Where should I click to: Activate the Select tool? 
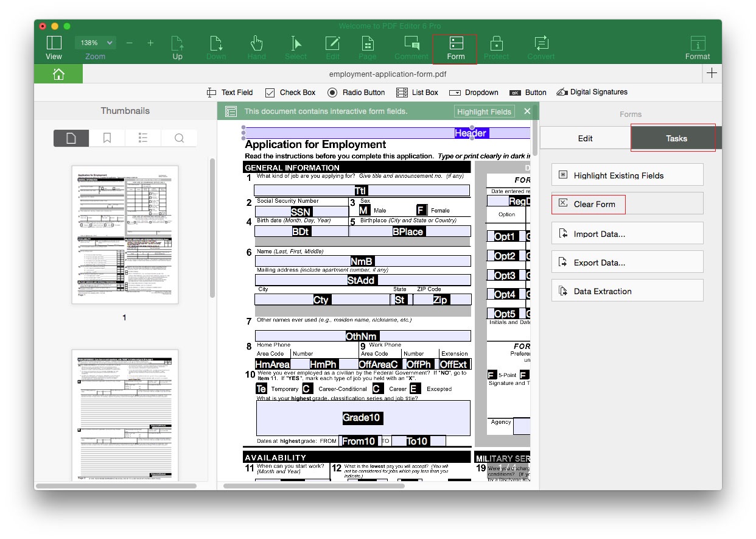295,48
